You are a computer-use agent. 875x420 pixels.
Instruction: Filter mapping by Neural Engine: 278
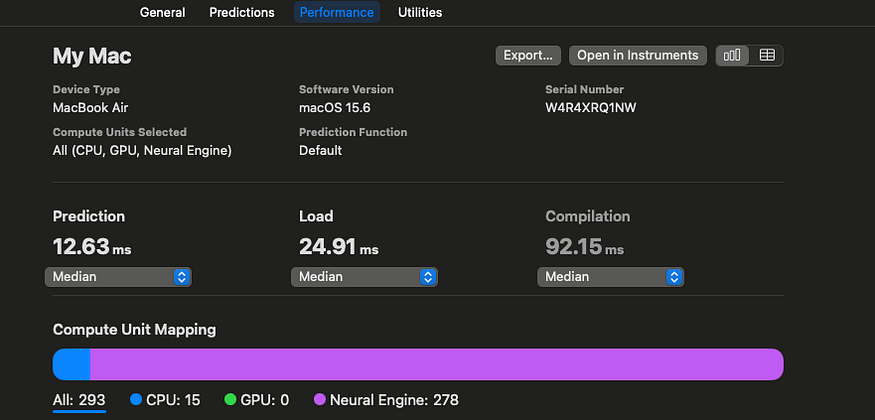[x=386, y=400]
